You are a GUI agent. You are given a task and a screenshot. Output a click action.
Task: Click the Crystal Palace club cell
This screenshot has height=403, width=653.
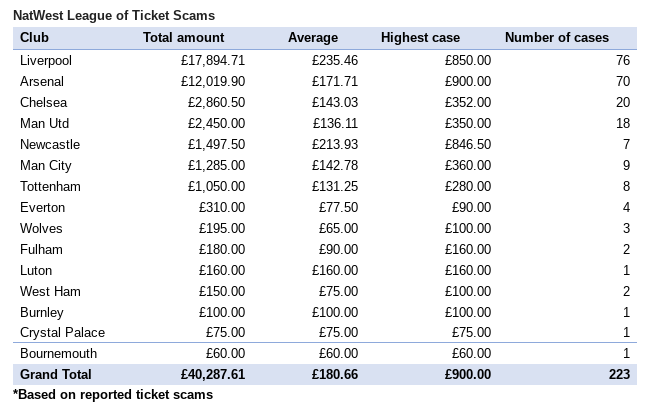pos(62,332)
